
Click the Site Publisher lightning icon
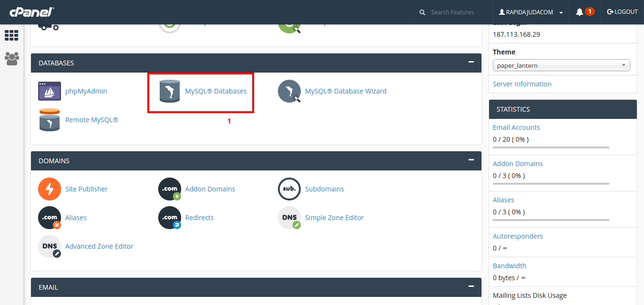[50, 189]
